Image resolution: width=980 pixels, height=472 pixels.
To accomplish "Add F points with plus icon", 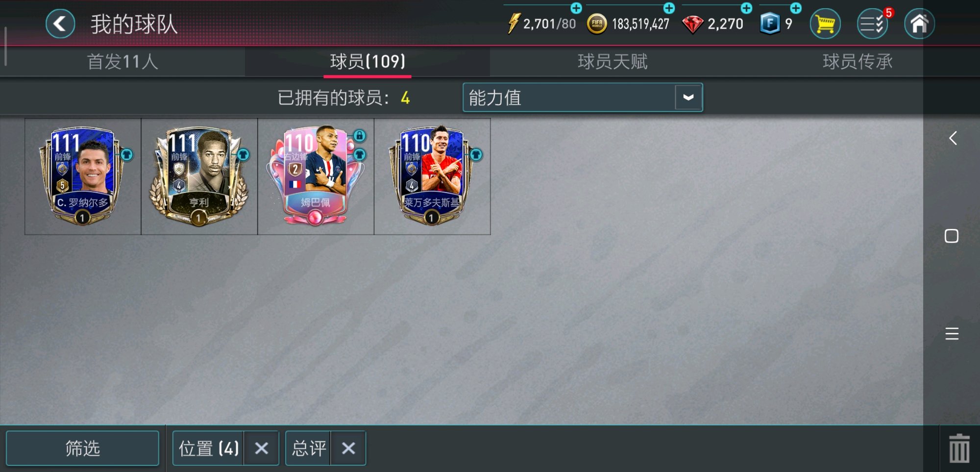I will coord(796,8).
